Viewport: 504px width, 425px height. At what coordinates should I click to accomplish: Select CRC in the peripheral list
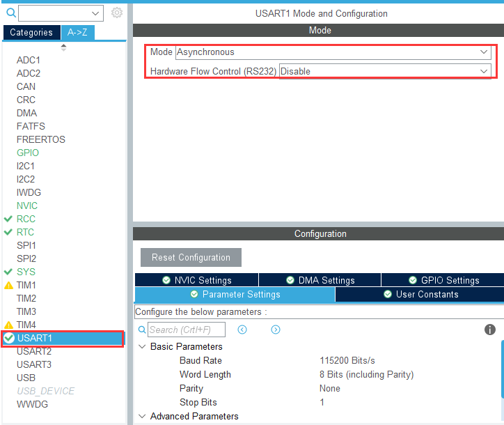coord(26,100)
